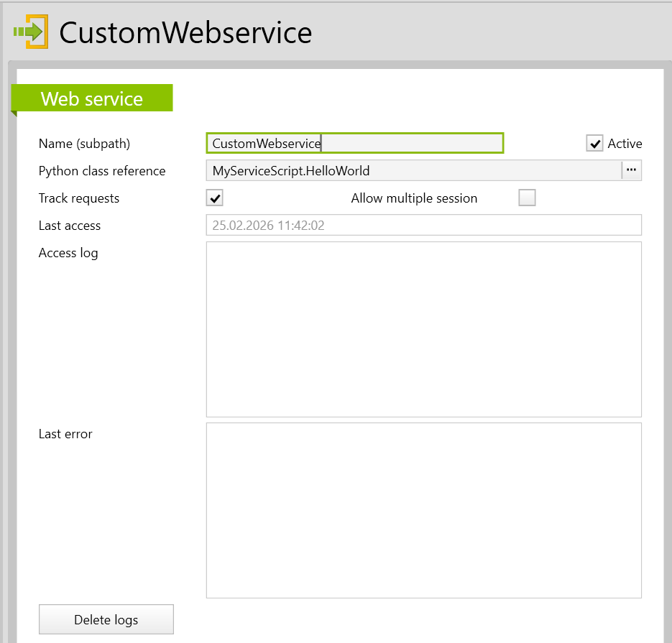Click the Python class reference label
The width and height of the screenshot is (672, 643).
[102, 171]
